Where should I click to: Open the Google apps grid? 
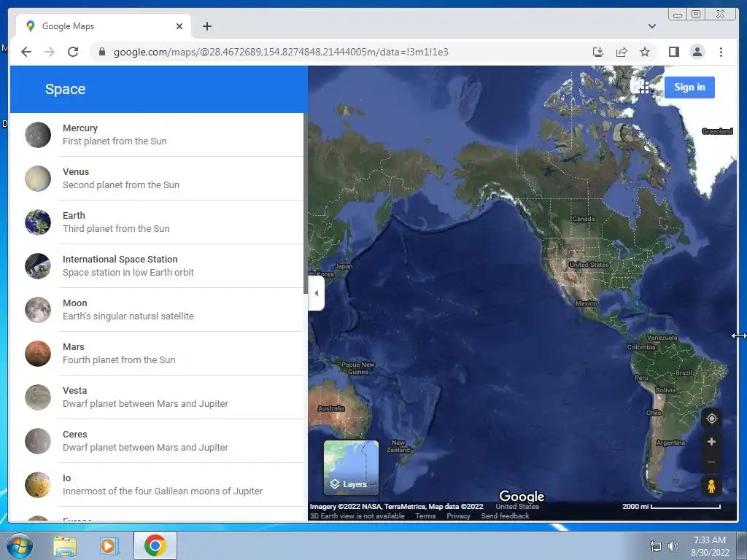click(644, 87)
